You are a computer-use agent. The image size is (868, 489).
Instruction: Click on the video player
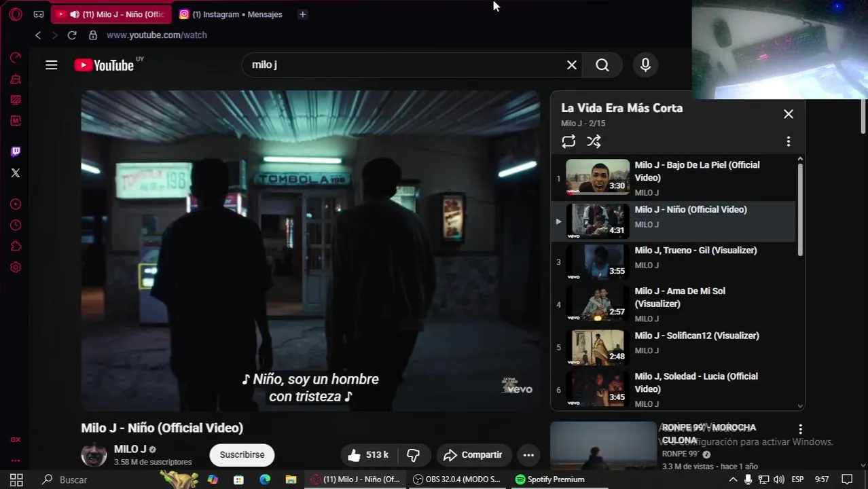click(x=310, y=251)
